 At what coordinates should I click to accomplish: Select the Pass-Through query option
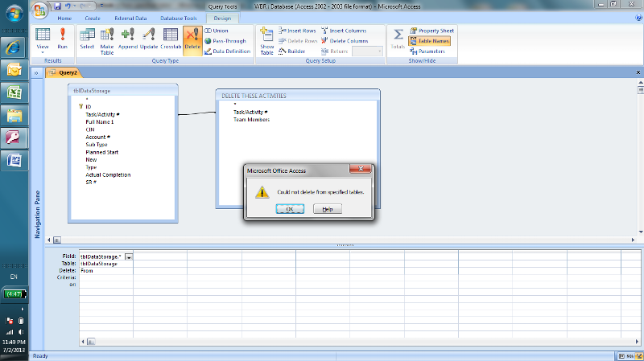coord(225,41)
